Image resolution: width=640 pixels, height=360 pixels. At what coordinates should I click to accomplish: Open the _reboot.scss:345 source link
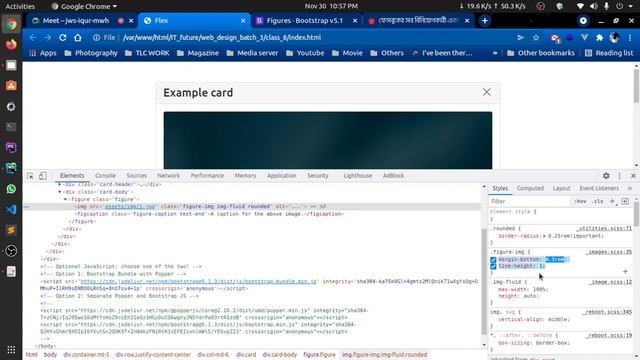[607, 312]
